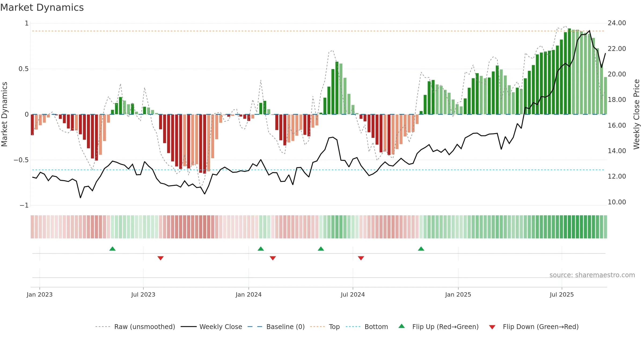
Task: Click the last Flip Up marker before Jan 2025
Action: pyautogui.click(x=421, y=249)
